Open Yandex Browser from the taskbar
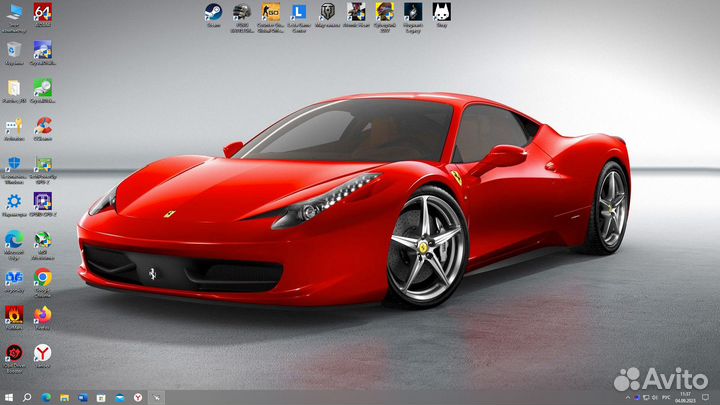The height and width of the screenshot is (405, 720). click(138, 398)
